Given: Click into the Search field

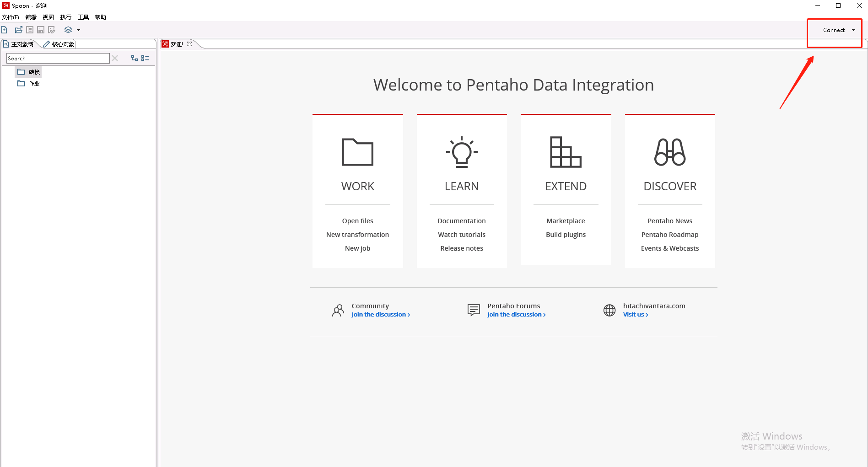Looking at the screenshot, I should pos(58,58).
